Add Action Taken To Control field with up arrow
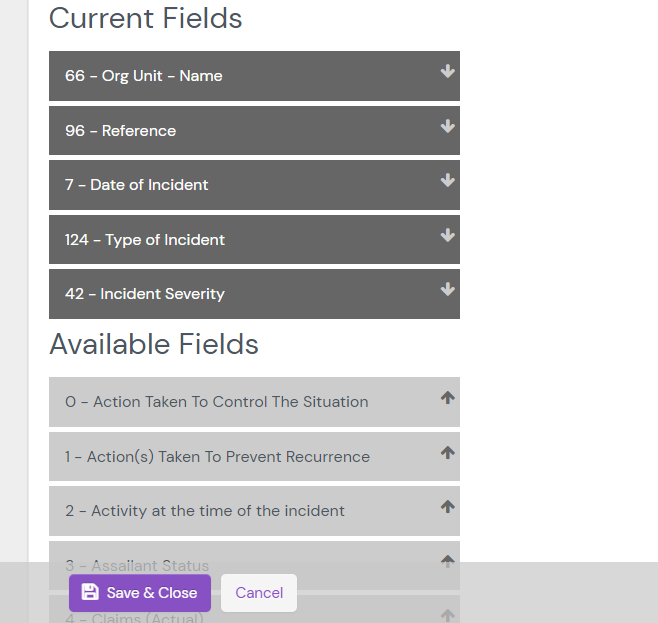Screen dimensions: 658x623 coord(447,398)
